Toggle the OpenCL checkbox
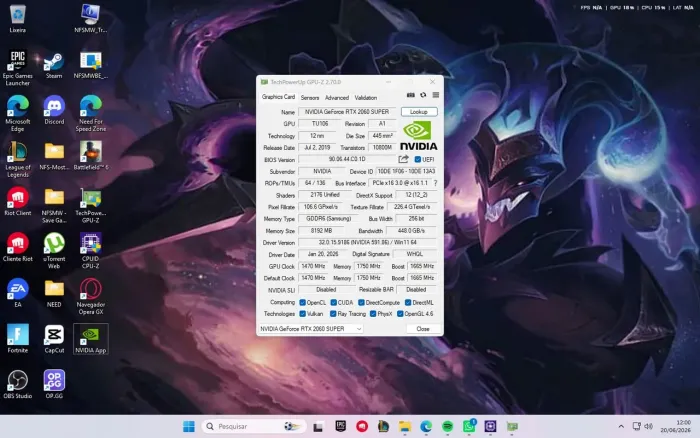This screenshot has height=438, width=700. pos(302,302)
